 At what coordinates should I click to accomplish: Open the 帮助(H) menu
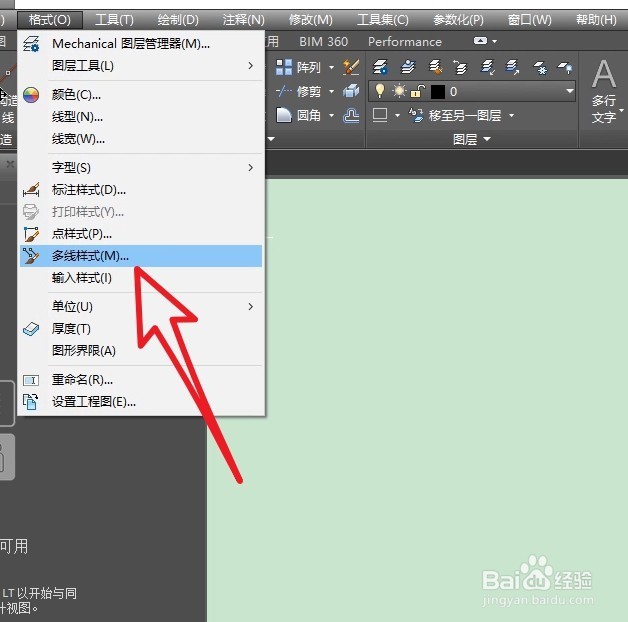tap(596, 20)
